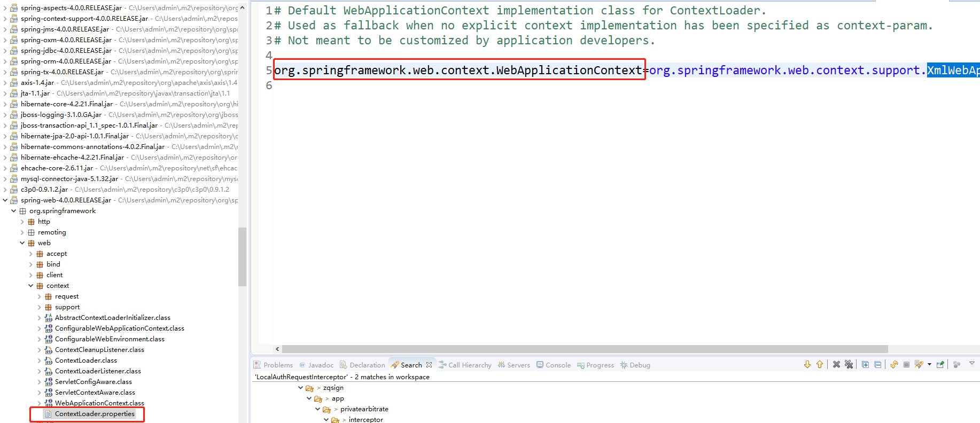Image resolution: width=980 pixels, height=423 pixels.
Task: Pin the Search view
Action: pos(940,365)
